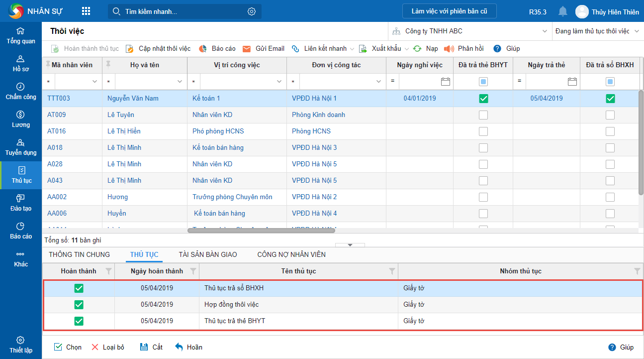Viewport: 644px width, 359px height.
Task: Uncheck Hoàn thành for Hợp đồng thôi việc
Action: pos(79,305)
